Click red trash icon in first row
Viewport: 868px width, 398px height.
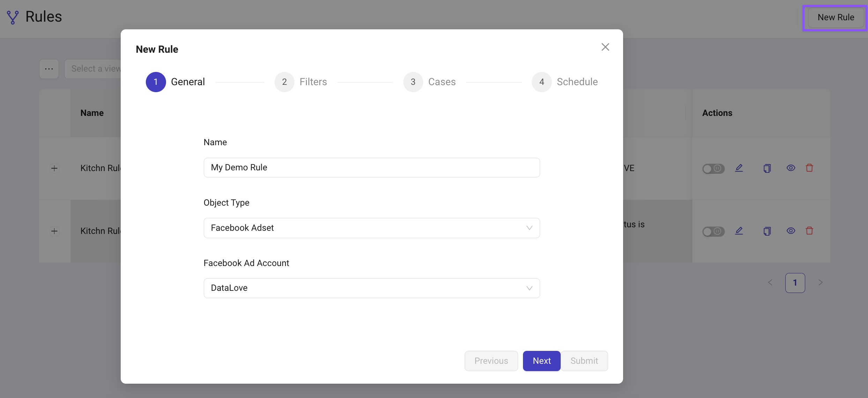click(x=809, y=168)
